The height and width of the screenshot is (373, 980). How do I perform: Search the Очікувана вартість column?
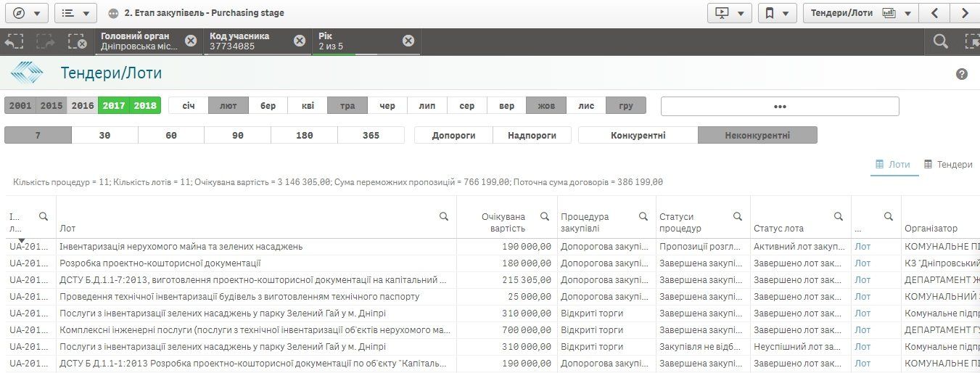click(x=545, y=216)
